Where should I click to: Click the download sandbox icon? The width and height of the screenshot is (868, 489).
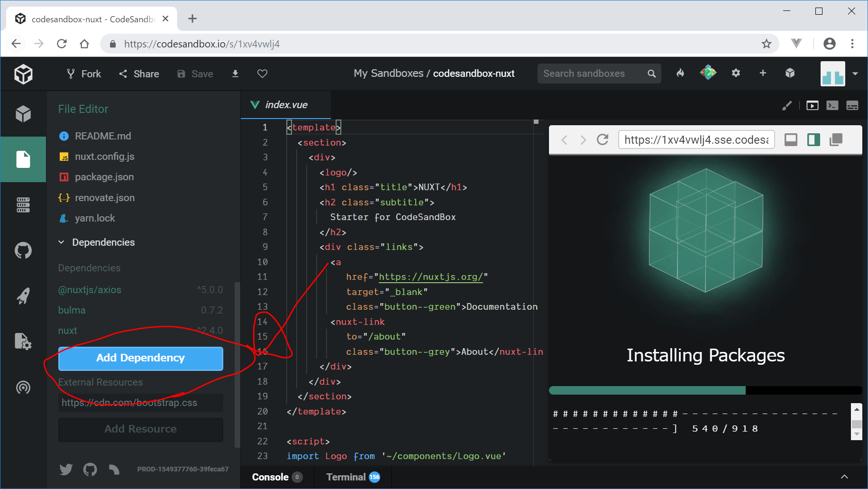pyautogui.click(x=235, y=74)
